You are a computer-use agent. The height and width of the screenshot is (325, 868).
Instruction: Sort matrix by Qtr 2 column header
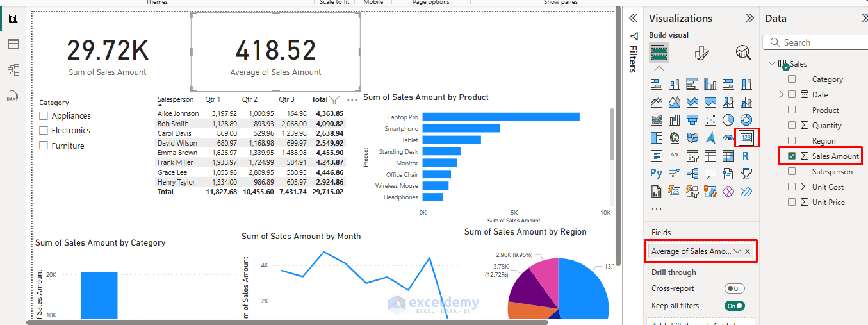pos(250,99)
